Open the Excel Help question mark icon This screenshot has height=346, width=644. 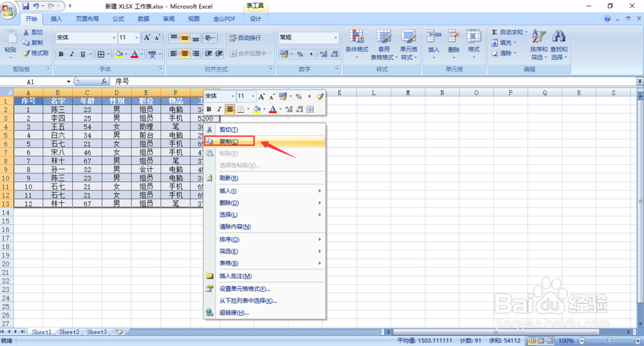click(x=607, y=19)
